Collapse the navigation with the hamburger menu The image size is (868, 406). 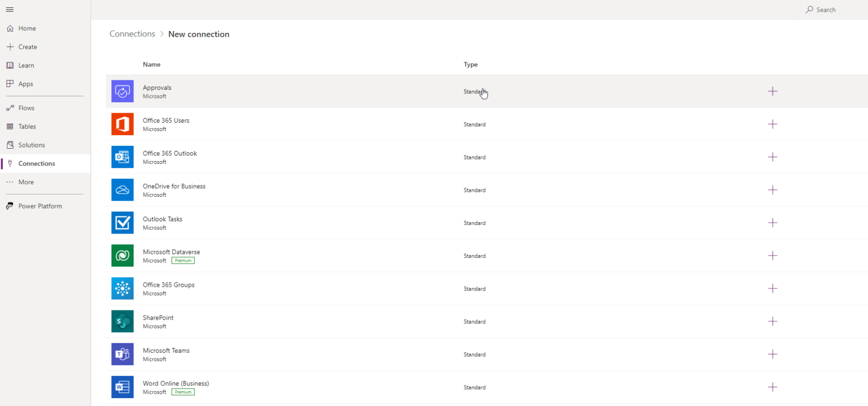[9, 9]
